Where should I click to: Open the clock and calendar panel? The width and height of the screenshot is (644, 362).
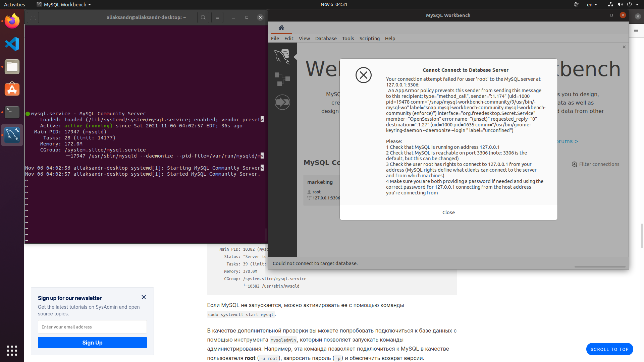[334, 4]
